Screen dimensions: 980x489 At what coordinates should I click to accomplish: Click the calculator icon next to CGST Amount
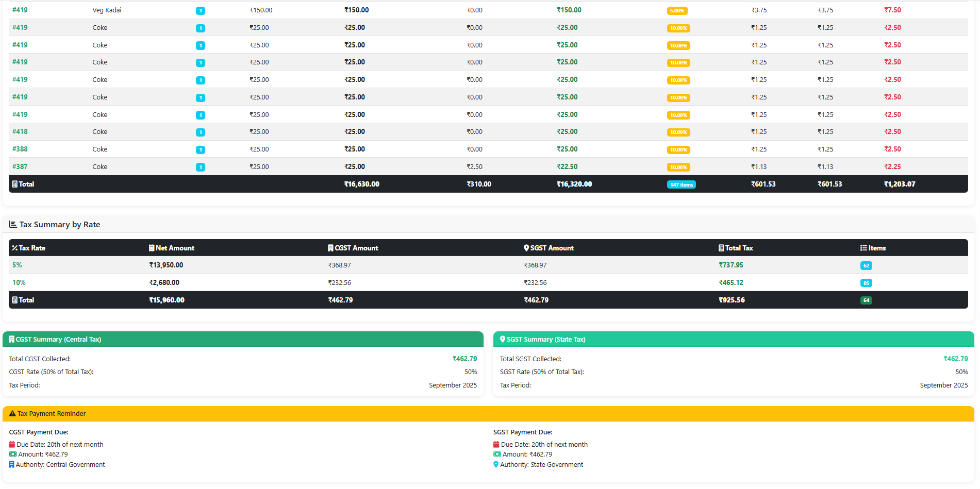tap(330, 248)
